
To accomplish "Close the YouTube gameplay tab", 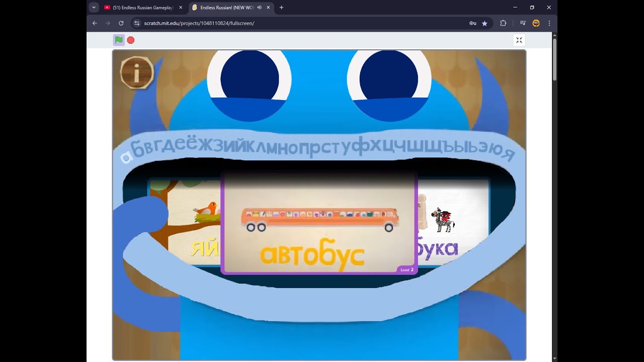I will tap(181, 8).
